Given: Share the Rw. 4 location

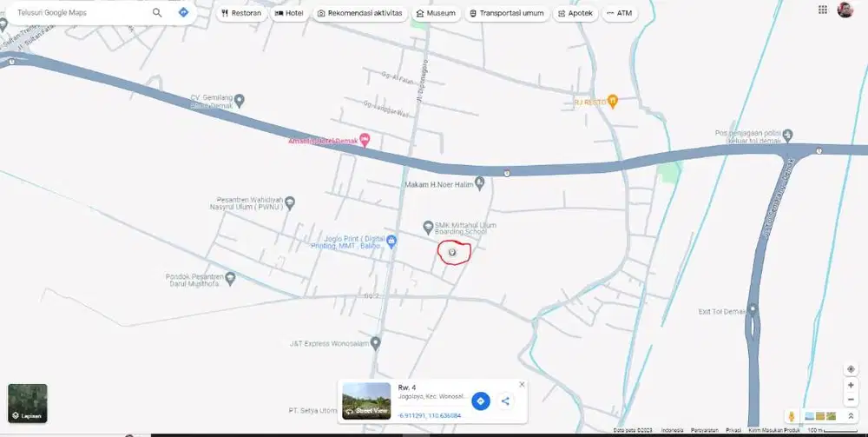Looking at the screenshot, I should click(505, 401).
